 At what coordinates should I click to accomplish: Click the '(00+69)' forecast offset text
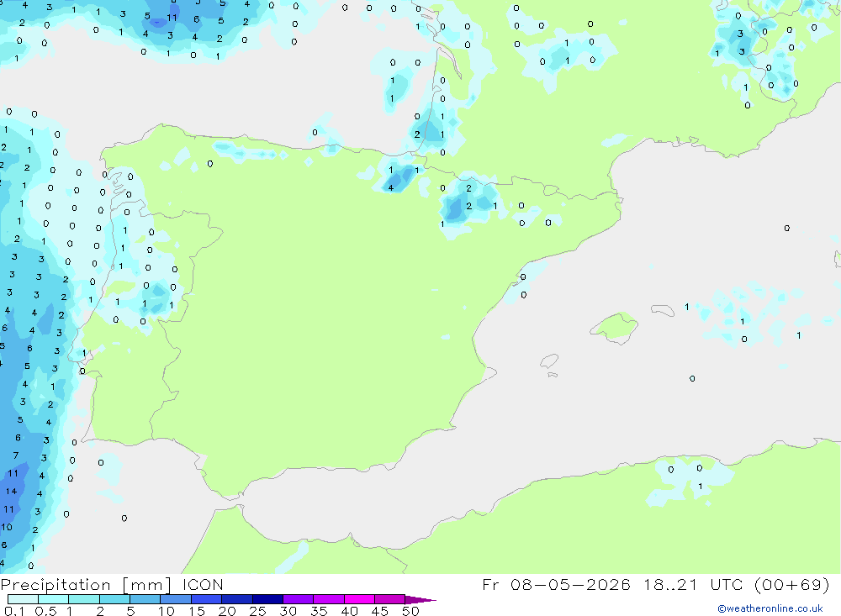791,584
